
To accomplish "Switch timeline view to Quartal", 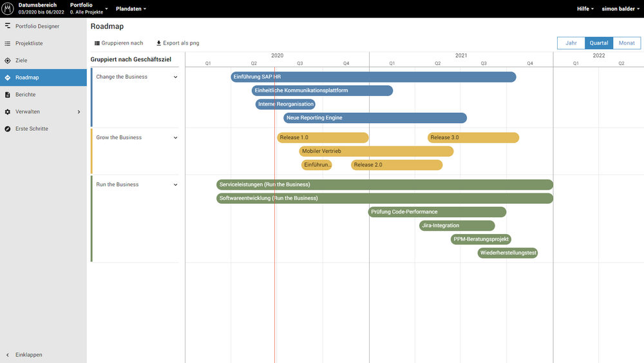I will click(x=599, y=43).
